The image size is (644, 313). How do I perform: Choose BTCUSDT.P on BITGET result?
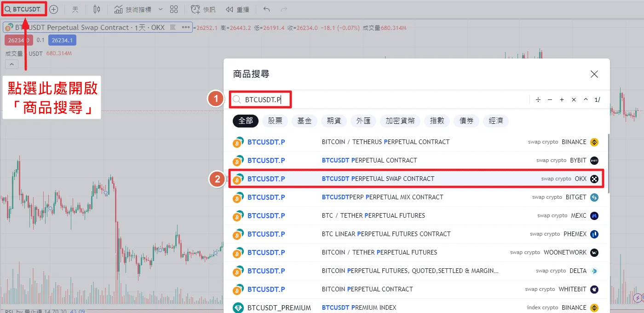[x=415, y=197]
